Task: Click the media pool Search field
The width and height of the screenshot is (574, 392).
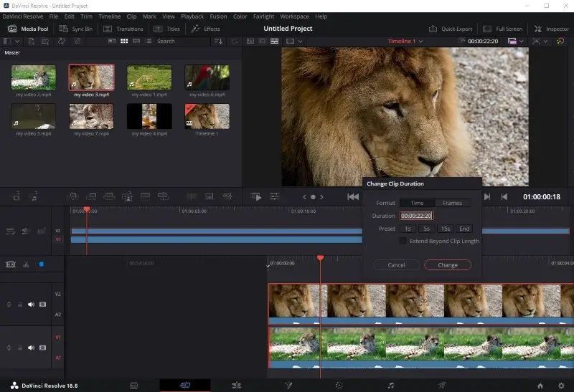Action: (x=182, y=42)
